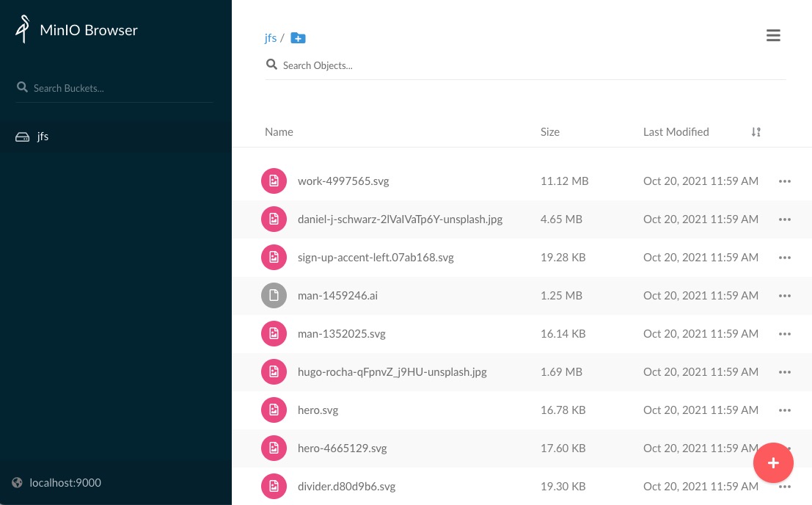The width and height of the screenshot is (812, 505).
Task: Open the actions menu for divider.d80d9b6.svg
Action: (785, 486)
